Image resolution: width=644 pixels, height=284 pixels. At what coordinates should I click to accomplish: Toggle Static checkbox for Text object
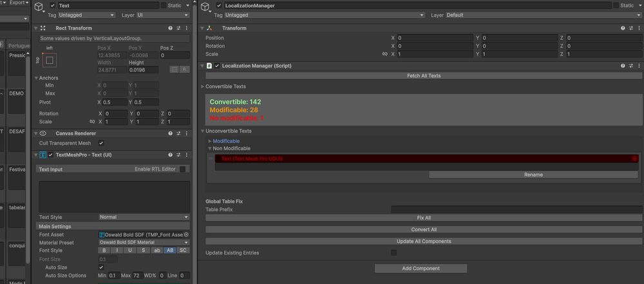coord(164,5)
